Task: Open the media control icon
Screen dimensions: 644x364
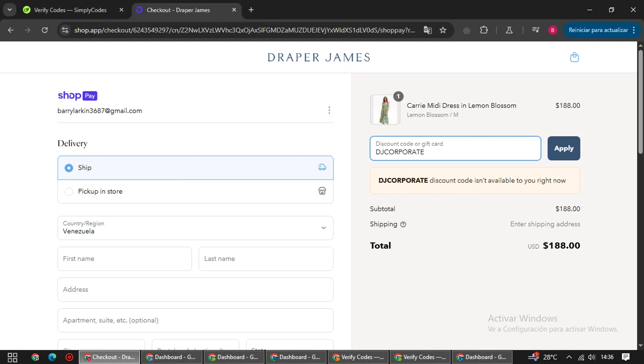Action: pyautogui.click(x=535, y=30)
